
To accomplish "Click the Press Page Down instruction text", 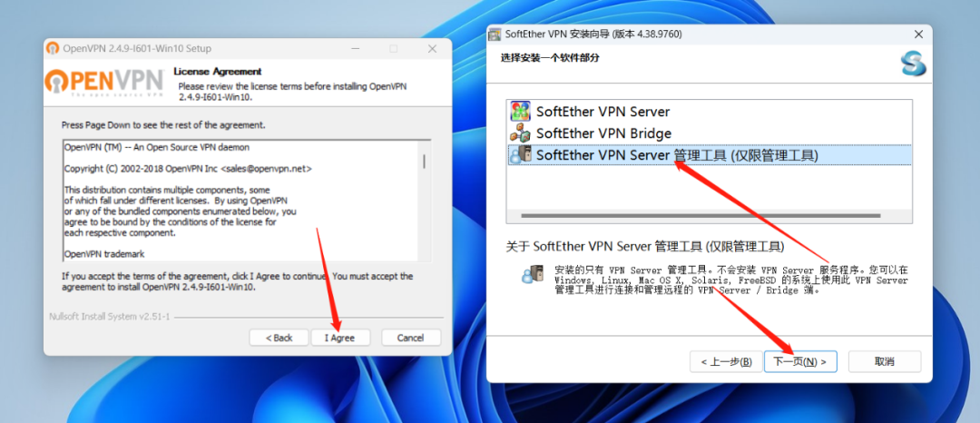I will point(163,125).
